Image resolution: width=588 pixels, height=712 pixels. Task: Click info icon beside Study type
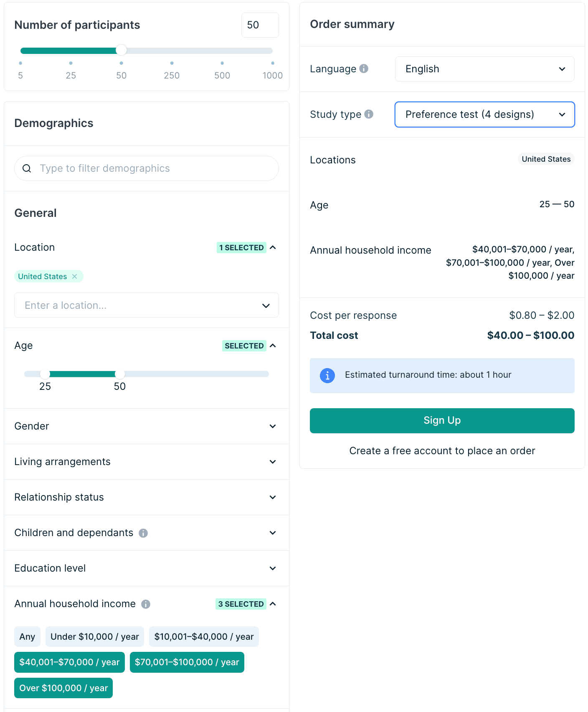tap(369, 114)
